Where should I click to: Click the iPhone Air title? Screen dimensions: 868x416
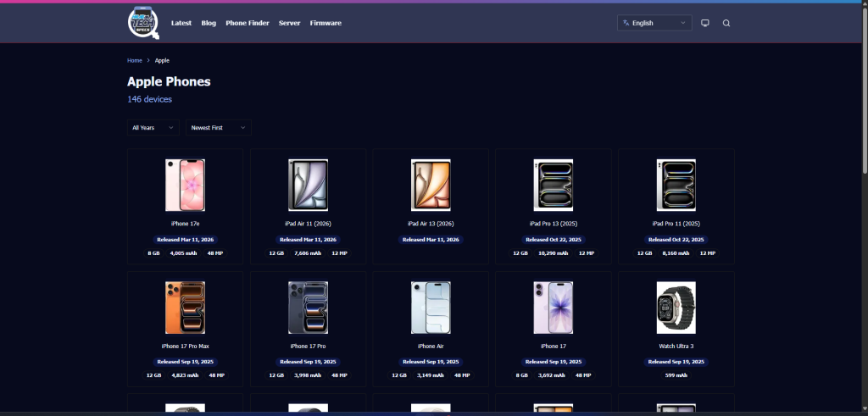click(x=431, y=347)
